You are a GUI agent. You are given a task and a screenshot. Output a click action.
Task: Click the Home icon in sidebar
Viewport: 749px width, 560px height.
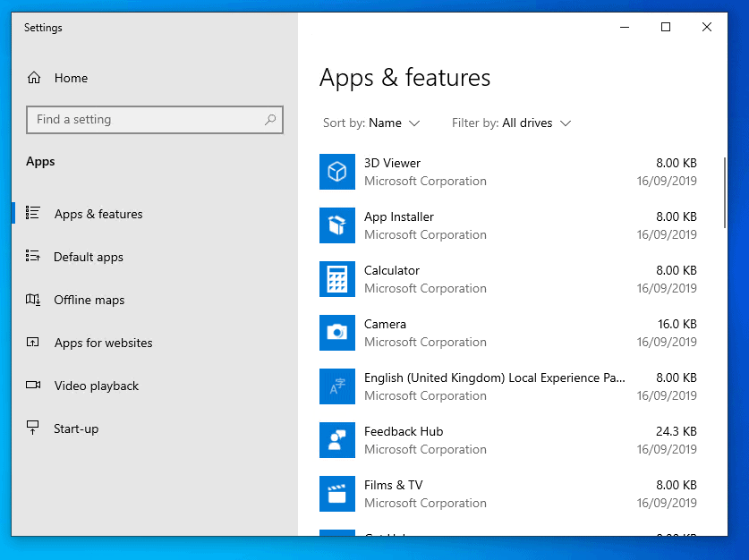coord(34,78)
